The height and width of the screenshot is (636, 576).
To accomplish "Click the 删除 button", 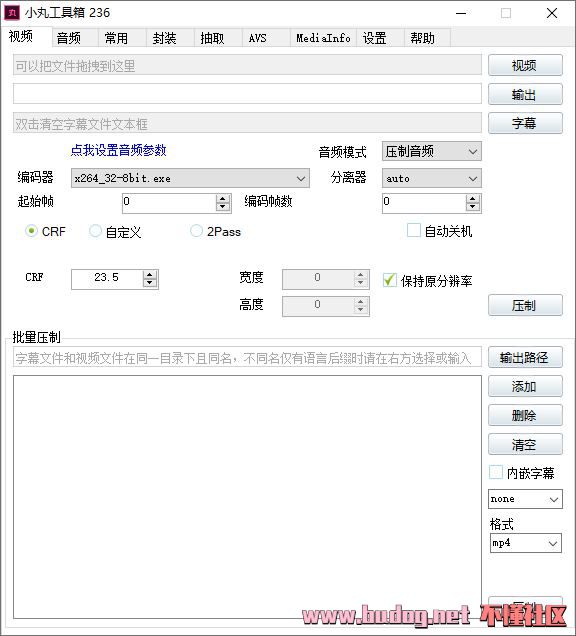I will point(525,415).
